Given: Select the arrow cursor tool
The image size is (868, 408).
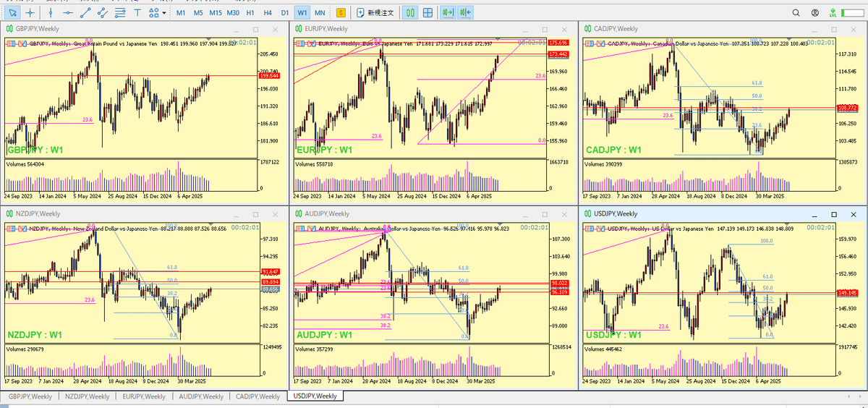Looking at the screenshot, I should [12, 13].
